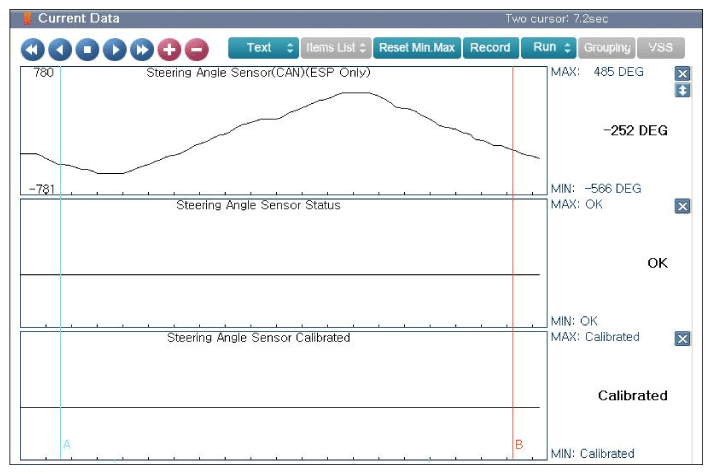Select the blue cursor A marker
Screen dimensions: 712x474
click(67, 444)
